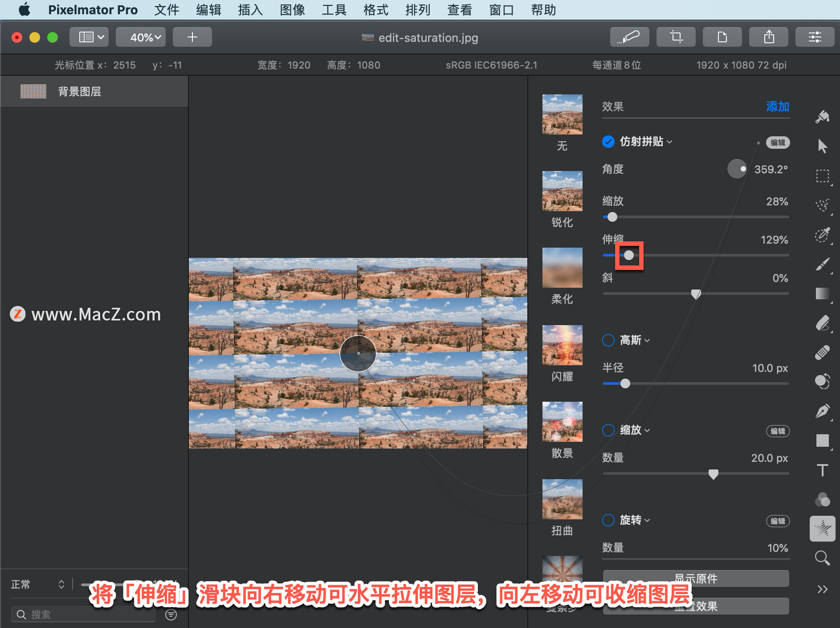Select the Color Adjustments tool
The width and height of the screenshot is (840, 628).
pos(822,499)
